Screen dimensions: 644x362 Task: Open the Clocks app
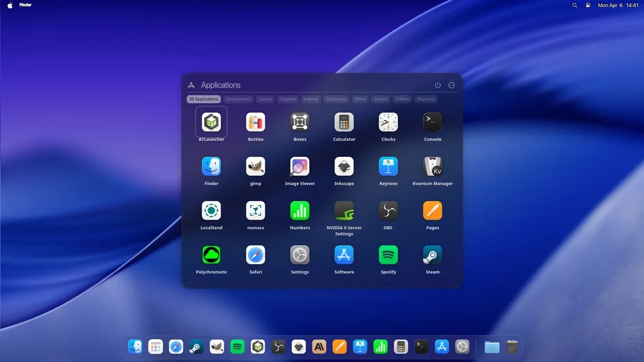[x=388, y=123]
